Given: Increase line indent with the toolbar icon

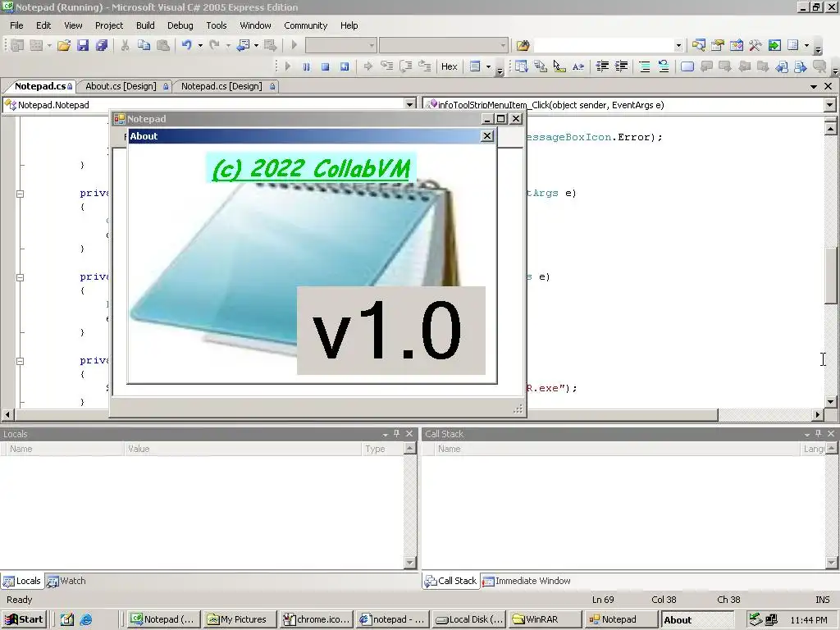Looking at the screenshot, I should (622, 66).
